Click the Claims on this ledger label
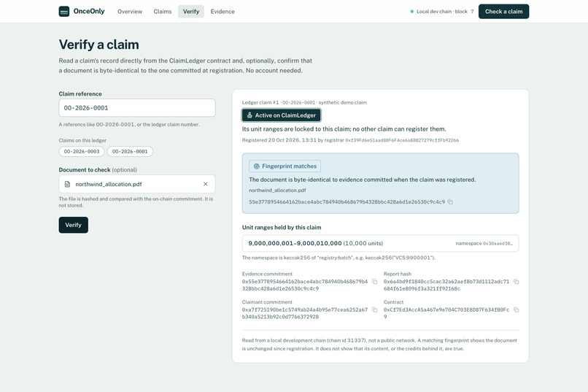Viewport: 588px width, 392px height. (x=82, y=140)
